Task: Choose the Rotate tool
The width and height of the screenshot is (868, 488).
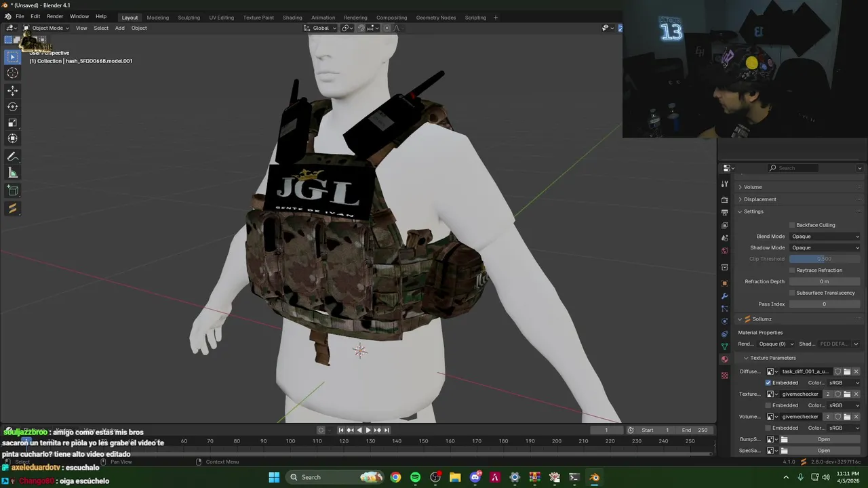Action: click(12, 106)
